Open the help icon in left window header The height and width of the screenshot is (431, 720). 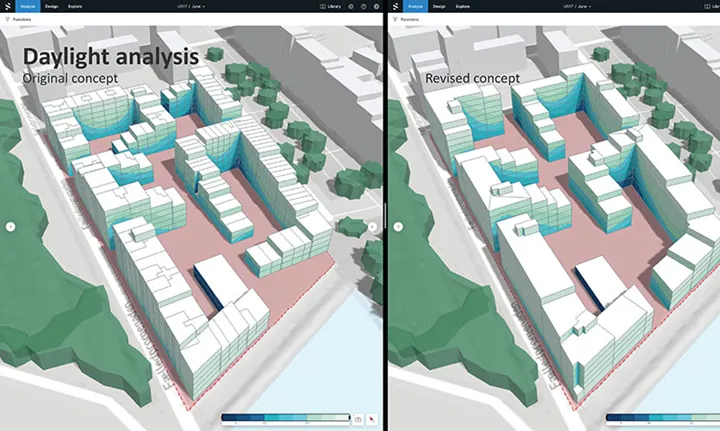364,6
